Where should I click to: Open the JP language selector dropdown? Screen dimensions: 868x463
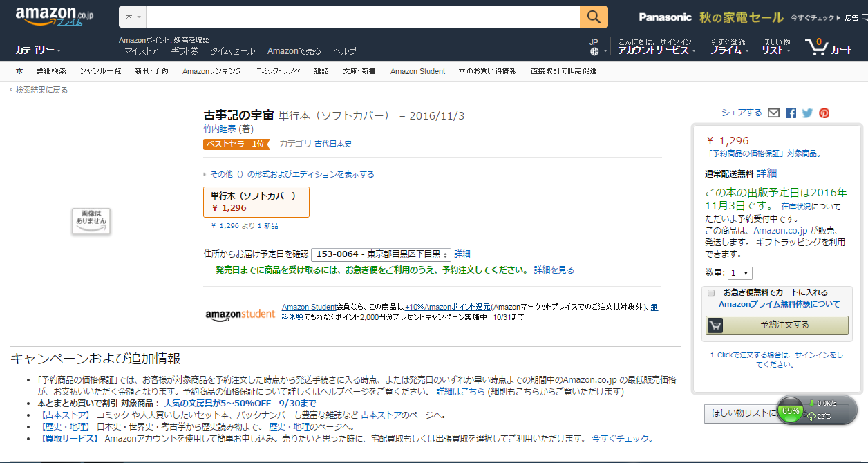pos(598,46)
